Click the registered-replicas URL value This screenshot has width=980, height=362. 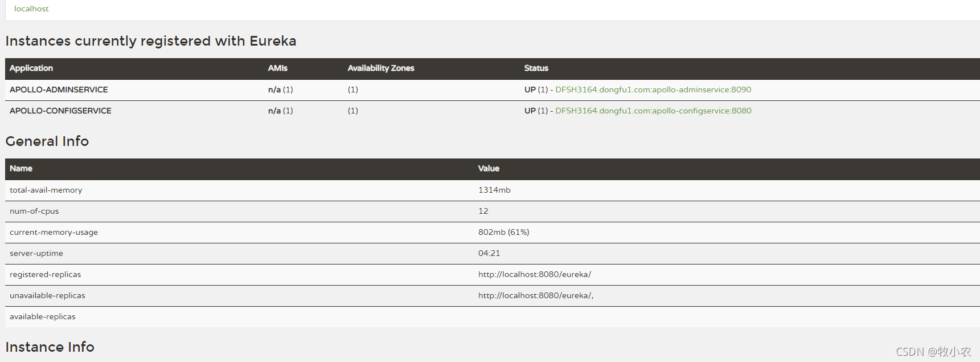535,274
